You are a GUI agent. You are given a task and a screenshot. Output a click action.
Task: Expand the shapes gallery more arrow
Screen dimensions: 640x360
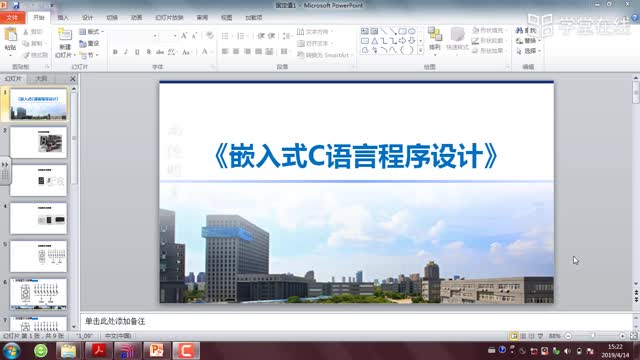[420, 50]
